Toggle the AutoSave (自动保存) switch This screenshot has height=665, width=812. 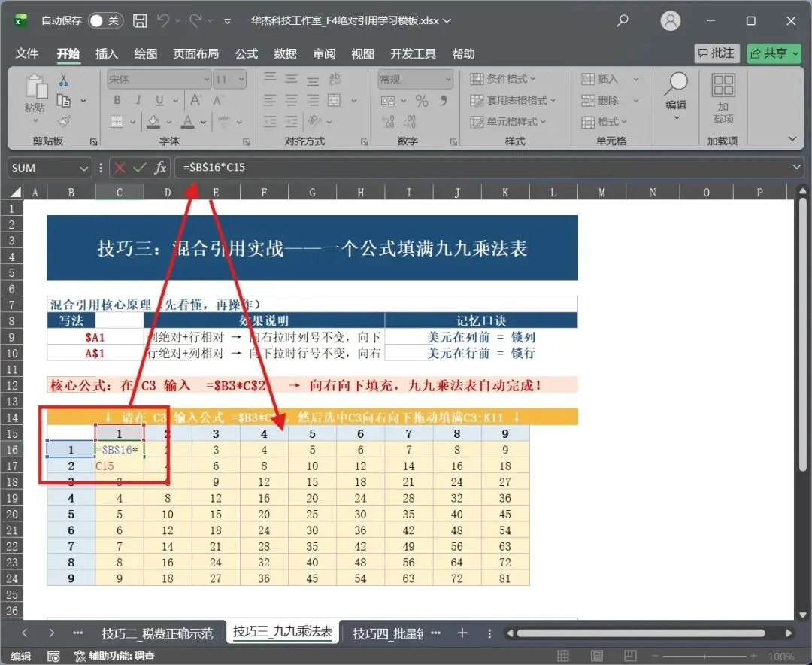pos(106,21)
